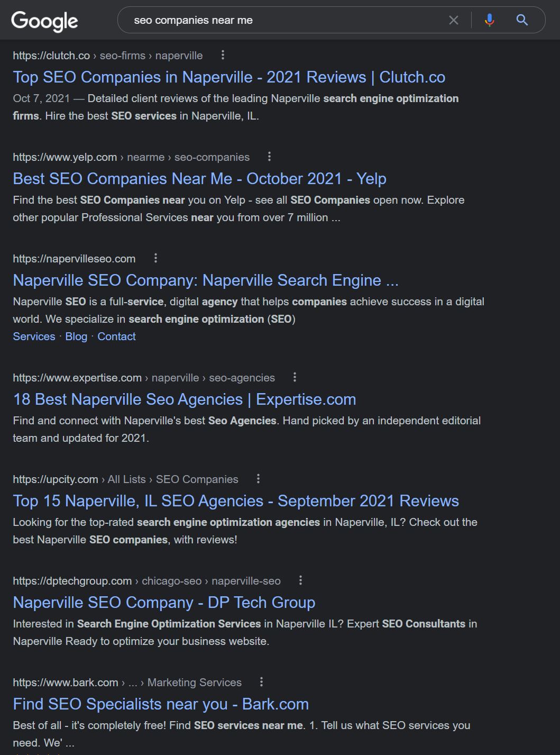
Task: Follow the Contact sitelink under Naperville SEO
Action: click(x=116, y=336)
